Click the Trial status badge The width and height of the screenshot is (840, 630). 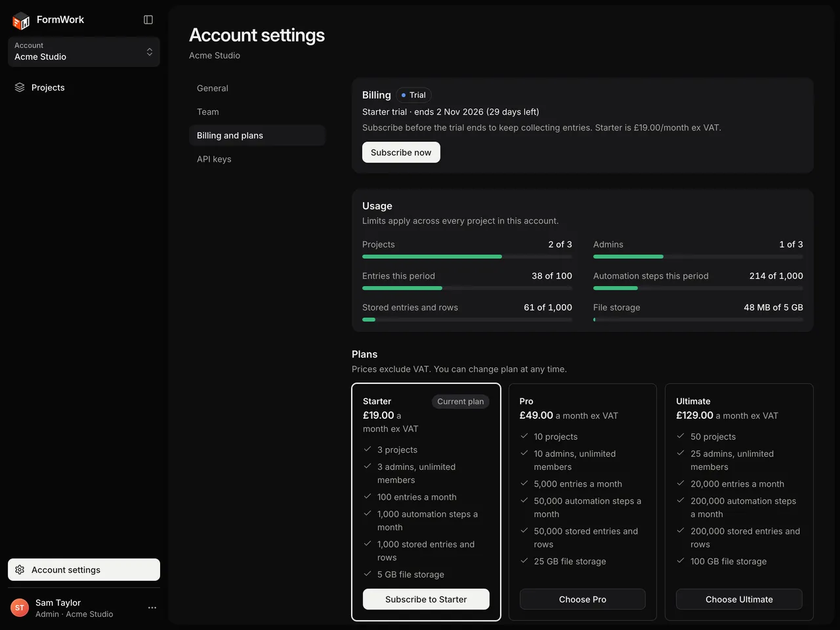pyautogui.click(x=413, y=95)
